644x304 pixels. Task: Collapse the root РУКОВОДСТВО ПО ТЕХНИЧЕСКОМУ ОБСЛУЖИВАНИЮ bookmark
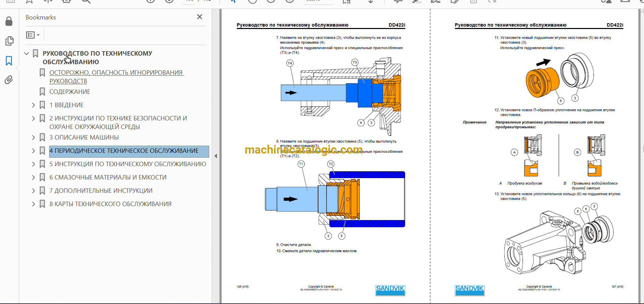tap(27, 54)
